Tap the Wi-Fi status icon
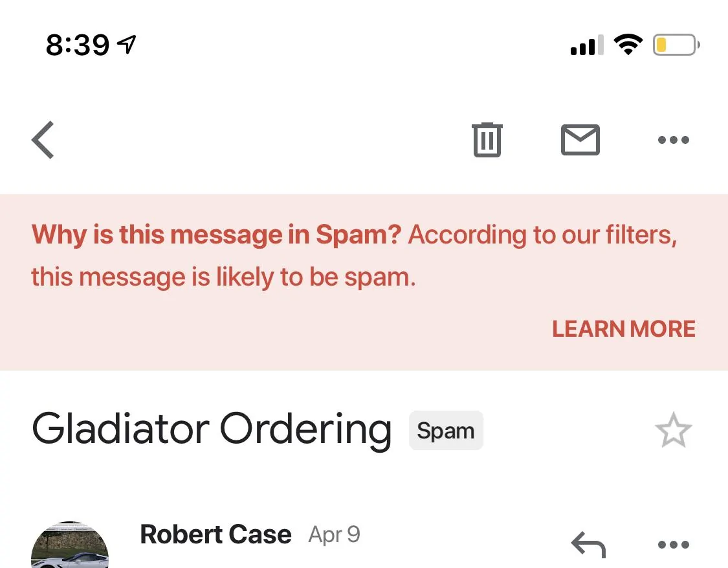 point(628,45)
